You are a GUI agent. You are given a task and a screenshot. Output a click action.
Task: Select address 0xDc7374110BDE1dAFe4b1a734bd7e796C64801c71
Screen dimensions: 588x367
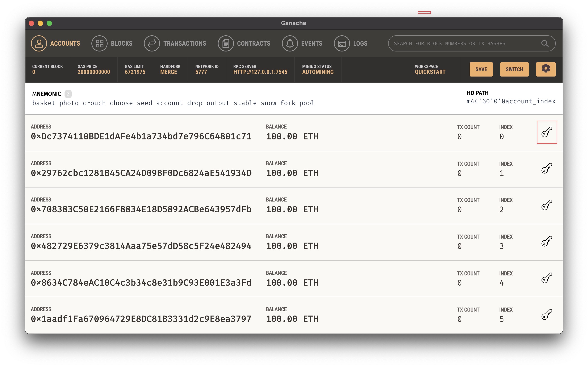point(141,137)
